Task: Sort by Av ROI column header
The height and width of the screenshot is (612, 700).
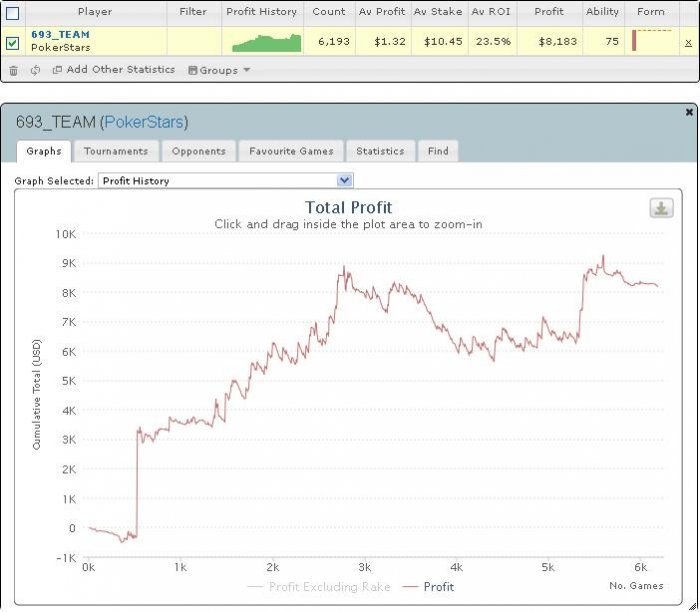Action: coord(491,12)
